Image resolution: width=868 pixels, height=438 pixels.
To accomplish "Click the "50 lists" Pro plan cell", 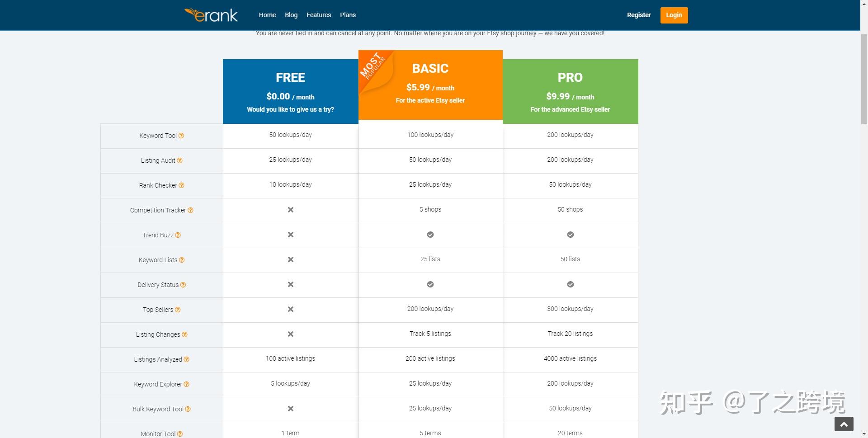I will [x=571, y=259].
